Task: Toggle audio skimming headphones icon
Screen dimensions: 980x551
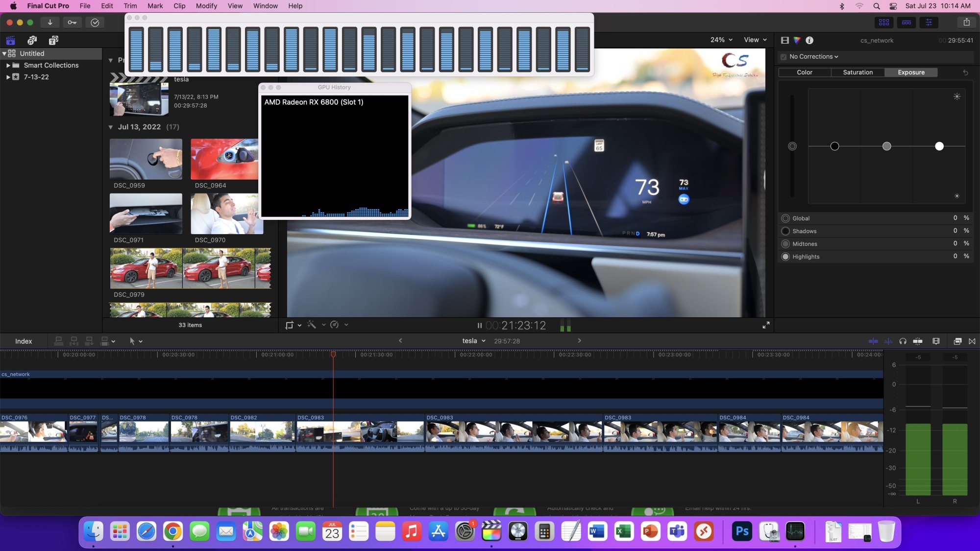Action: [x=903, y=341]
